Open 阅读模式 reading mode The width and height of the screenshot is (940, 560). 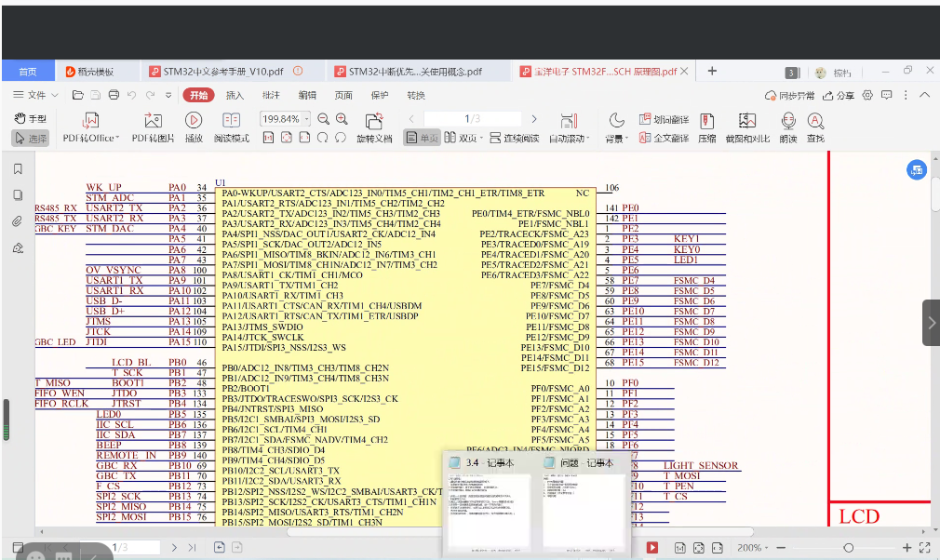(x=231, y=120)
